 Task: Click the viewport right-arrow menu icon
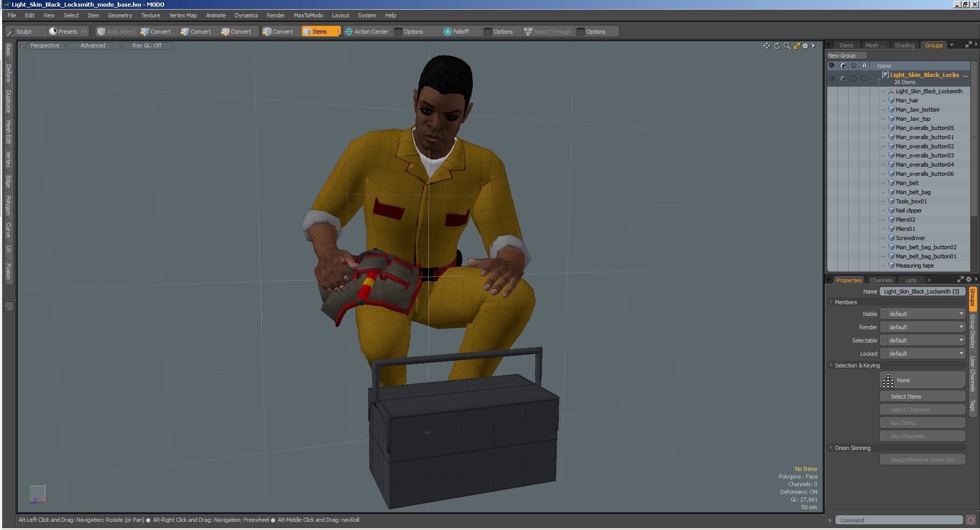point(813,46)
